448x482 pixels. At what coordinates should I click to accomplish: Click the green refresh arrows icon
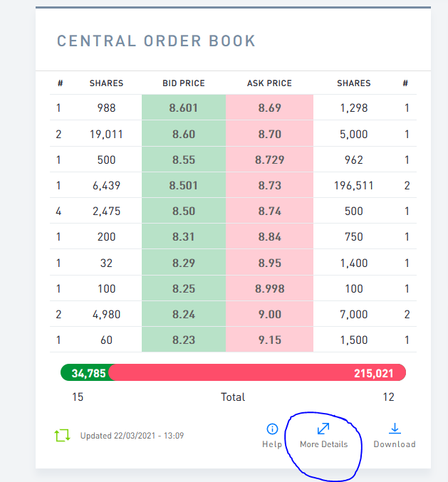[63, 435]
